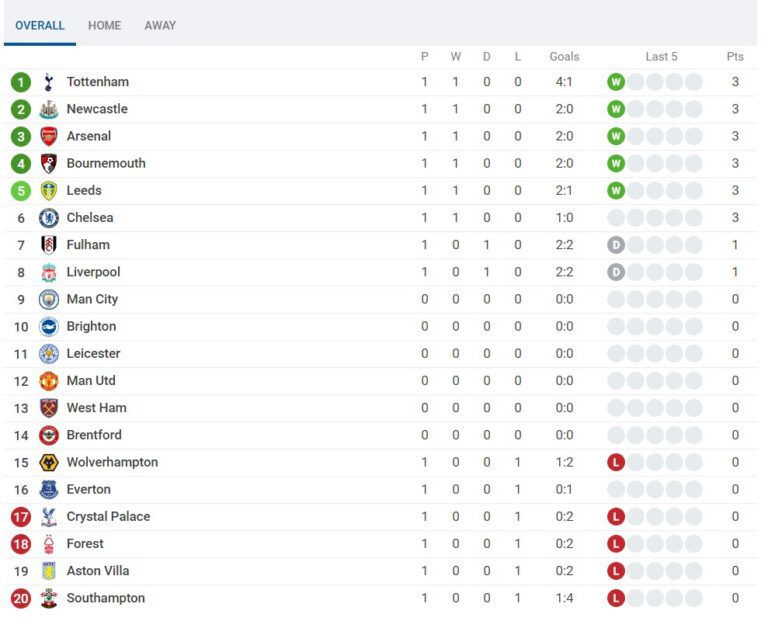Switch to the Home tab
Screen dimensions: 768x621
click(104, 26)
